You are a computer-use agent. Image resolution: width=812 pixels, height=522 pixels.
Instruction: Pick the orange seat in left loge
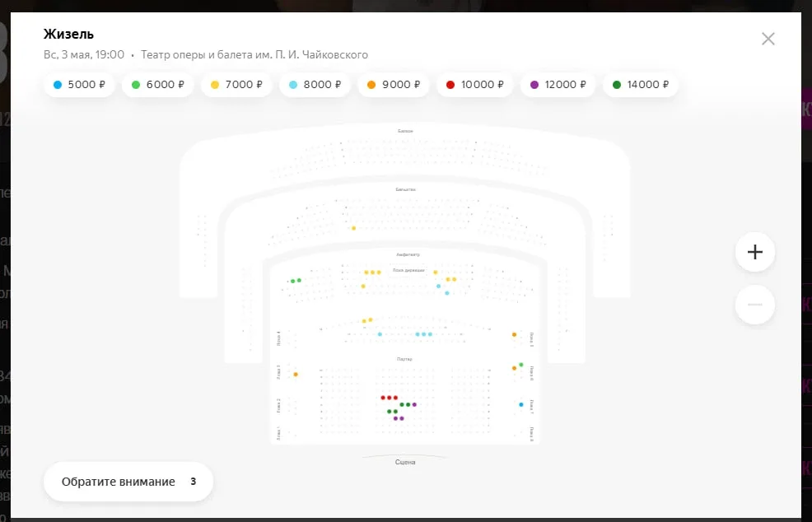click(296, 375)
